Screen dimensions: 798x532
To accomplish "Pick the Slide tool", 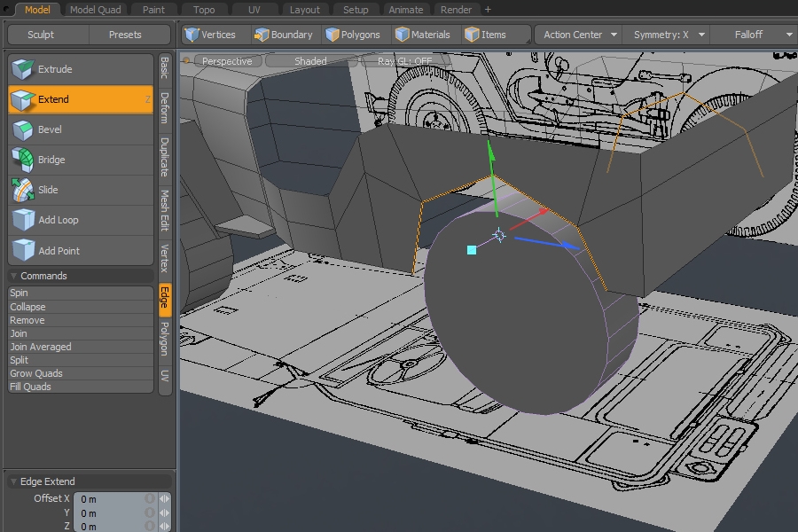I will [81, 190].
